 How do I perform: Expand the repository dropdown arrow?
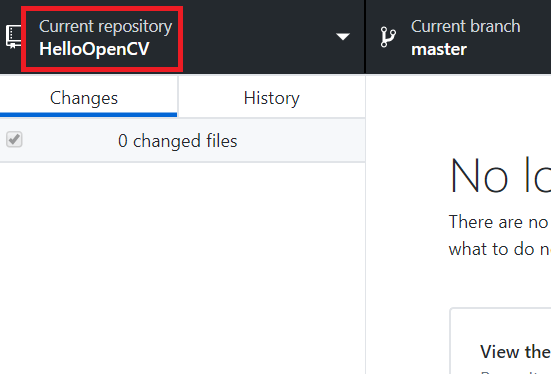[x=343, y=37]
